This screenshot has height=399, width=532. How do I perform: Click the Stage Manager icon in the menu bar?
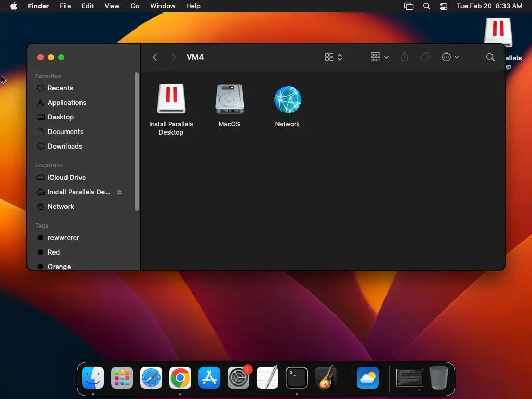point(408,6)
